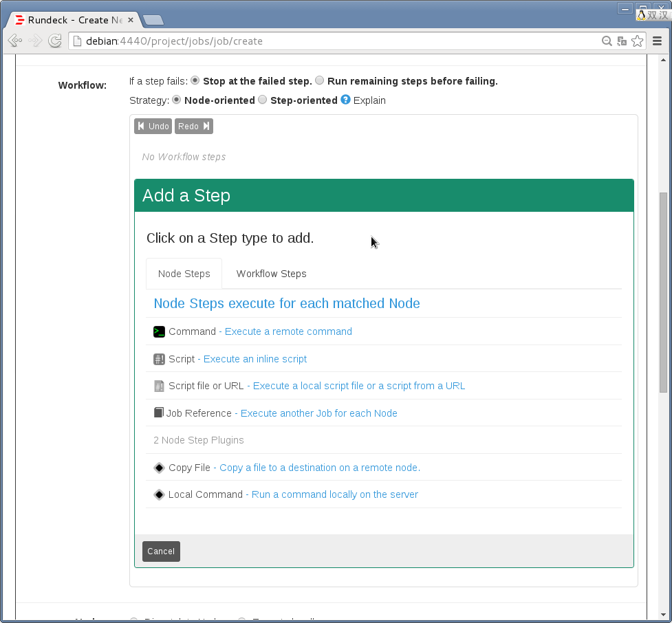Close the Rundeck browser tab
The image size is (672, 623).
[131, 20]
